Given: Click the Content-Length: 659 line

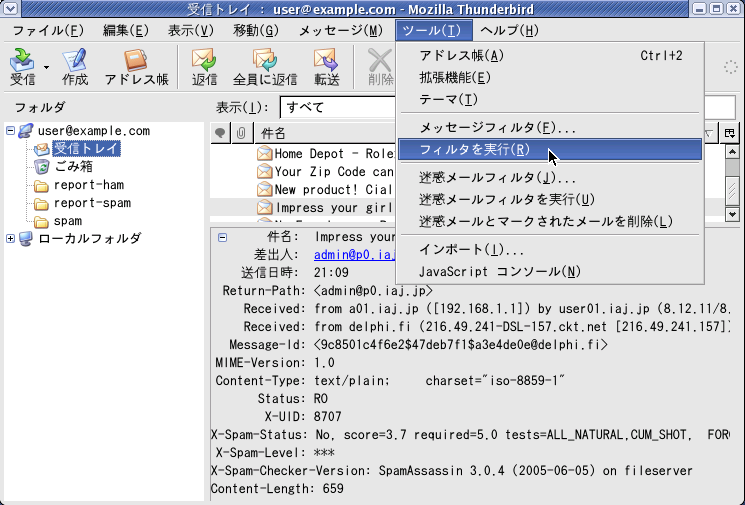Looking at the screenshot, I should [x=277, y=489].
